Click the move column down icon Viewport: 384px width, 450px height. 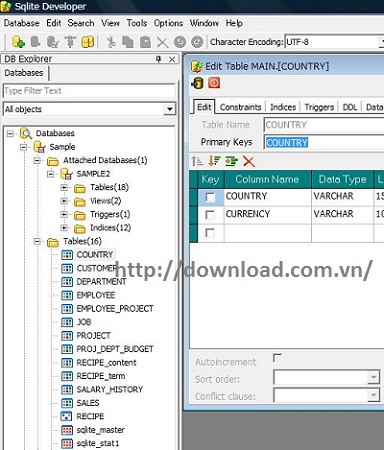[214, 161]
